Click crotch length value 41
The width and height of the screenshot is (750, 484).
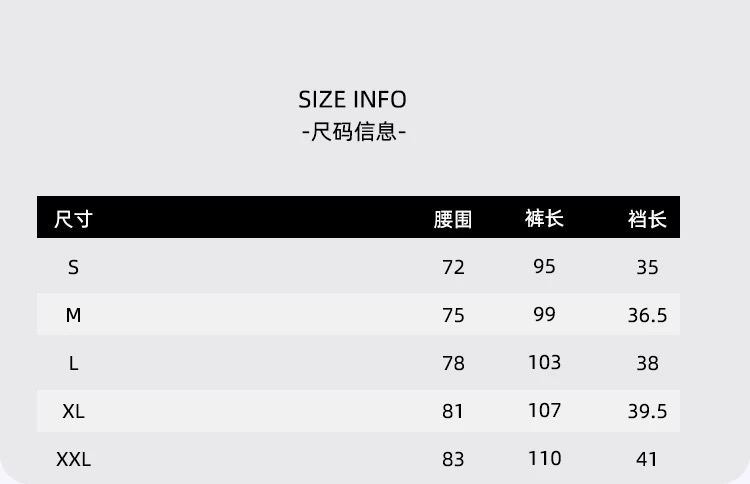[x=647, y=460]
